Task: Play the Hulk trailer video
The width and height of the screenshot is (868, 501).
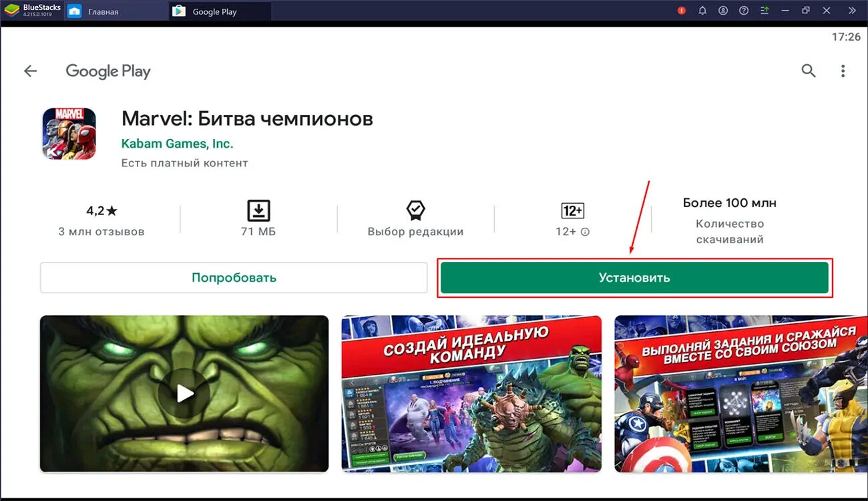Action: 184,394
